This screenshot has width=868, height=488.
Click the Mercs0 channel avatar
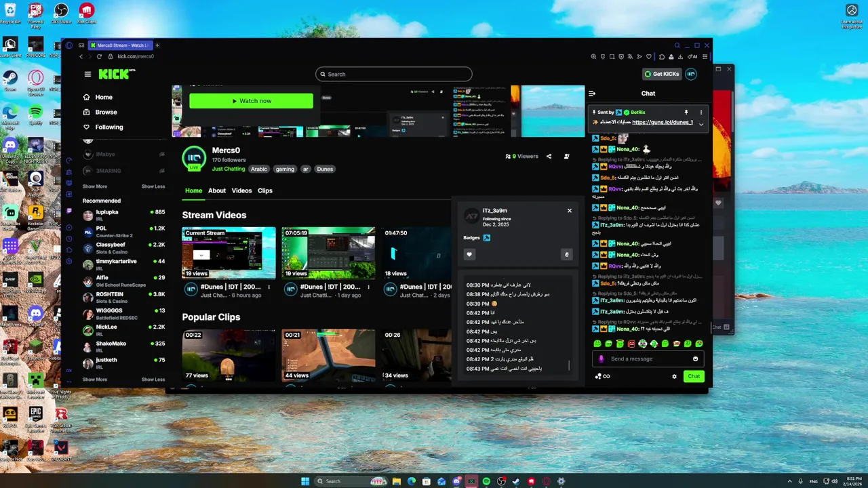click(194, 157)
